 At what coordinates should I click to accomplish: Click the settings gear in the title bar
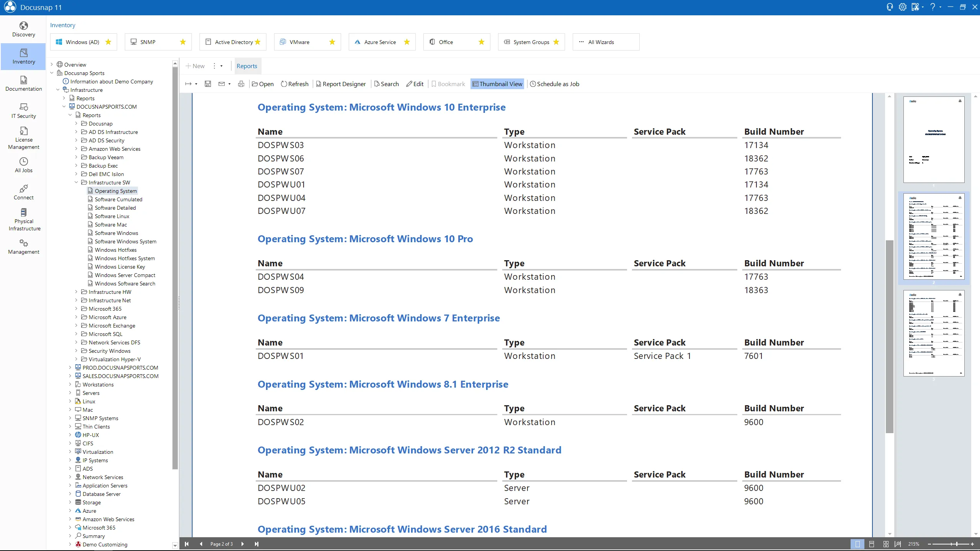coord(902,7)
